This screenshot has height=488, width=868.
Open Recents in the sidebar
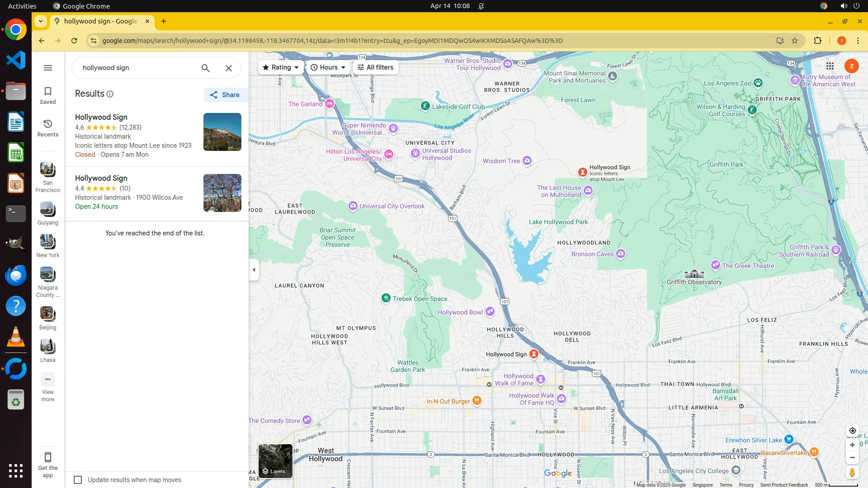[x=48, y=128]
